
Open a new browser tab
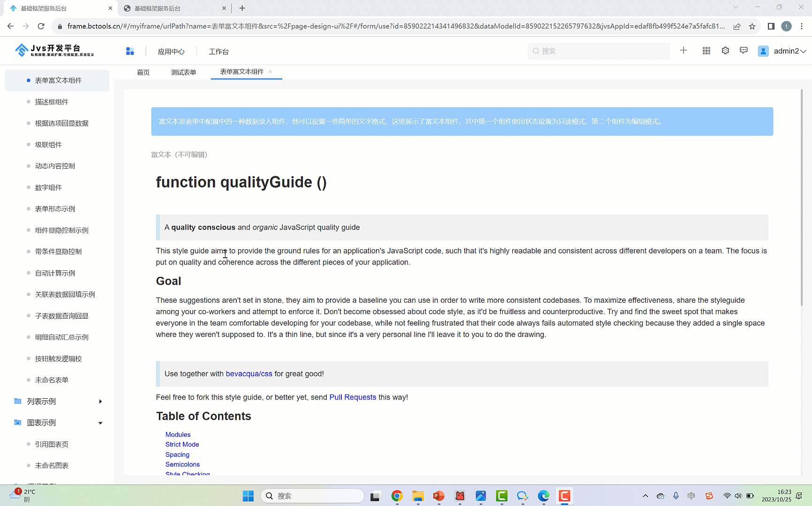click(242, 8)
